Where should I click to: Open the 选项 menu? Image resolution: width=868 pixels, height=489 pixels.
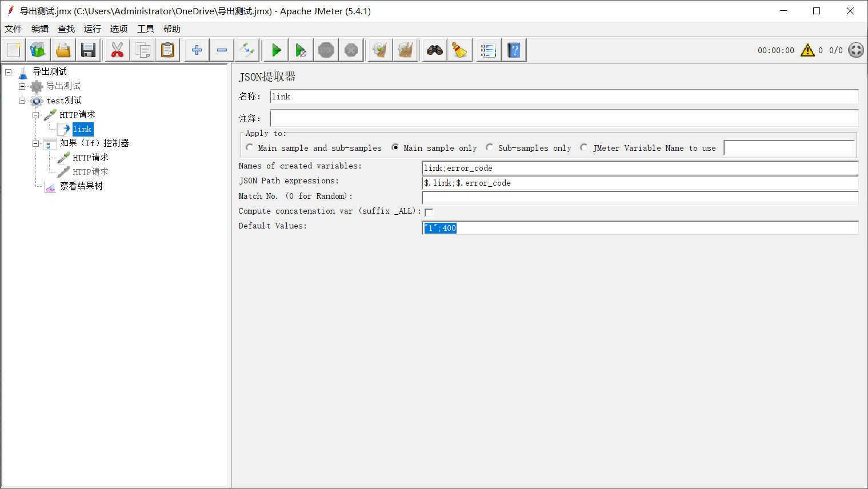[x=119, y=29]
